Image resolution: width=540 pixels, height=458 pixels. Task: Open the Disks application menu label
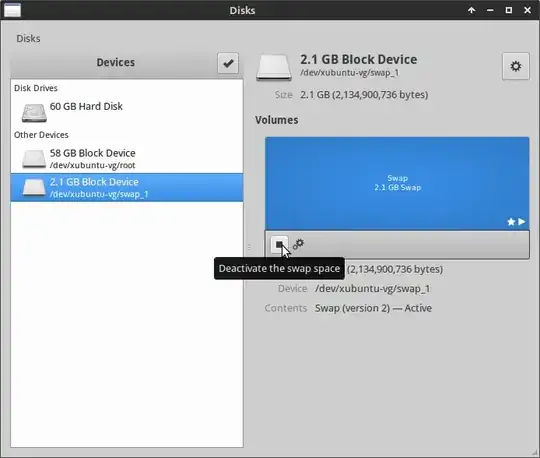[x=28, y=38]
